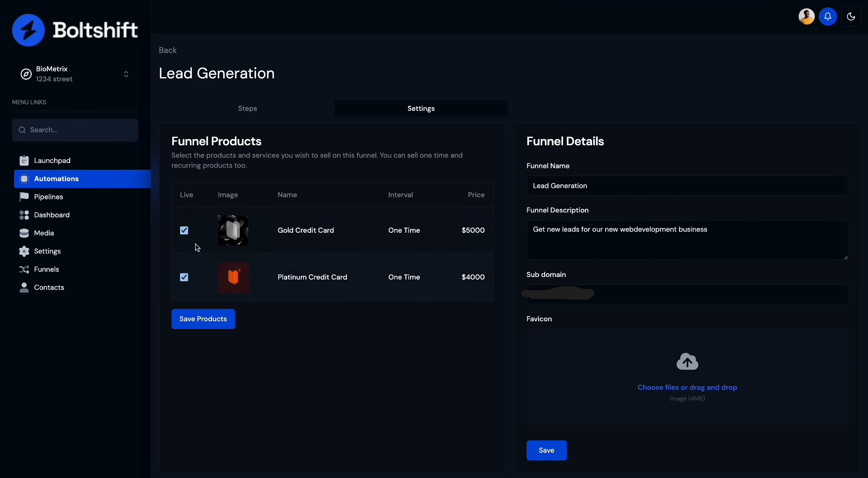Go to Pipelines menu link
This screenshot has width=868, height=478.
(48, 197)
